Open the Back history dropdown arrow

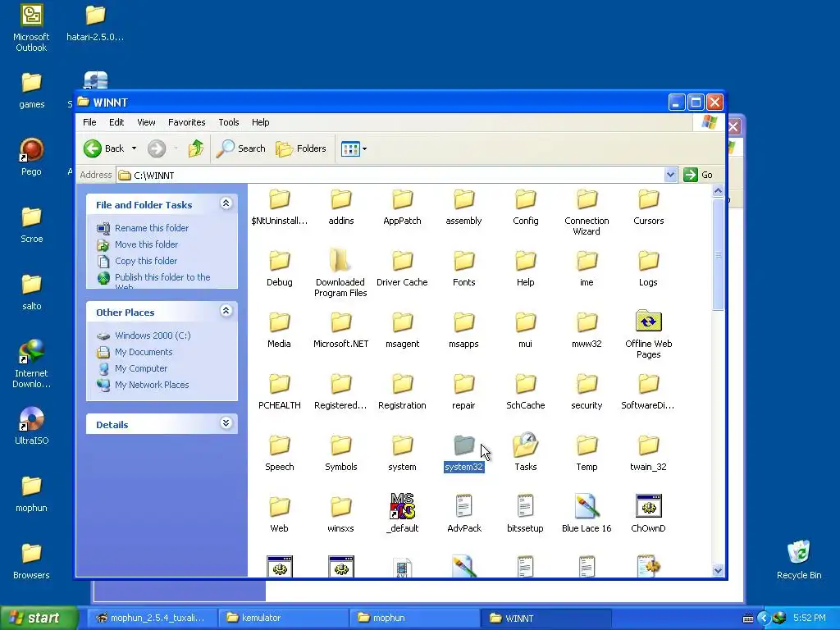coord(134,148)
